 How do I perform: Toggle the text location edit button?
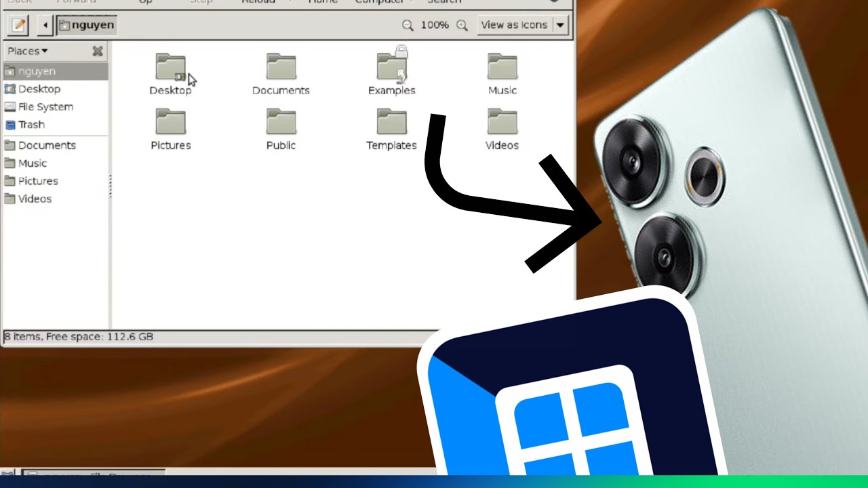click(x=19, y=26)
